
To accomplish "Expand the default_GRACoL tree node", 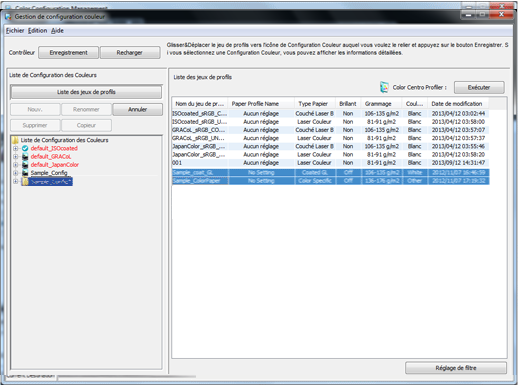I will pos(16,156).
